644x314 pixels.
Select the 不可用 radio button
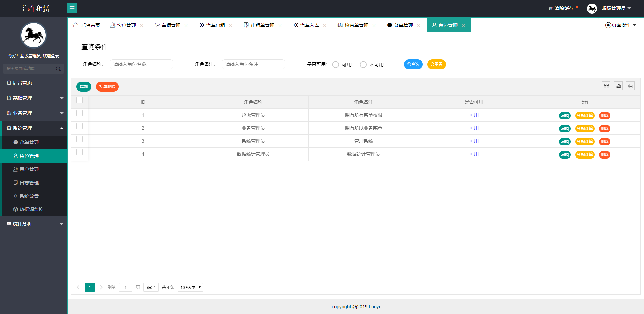[x=363, y=65]
